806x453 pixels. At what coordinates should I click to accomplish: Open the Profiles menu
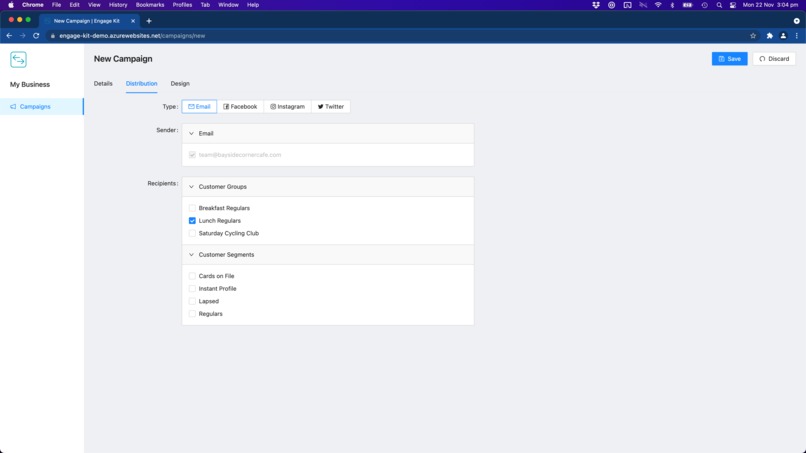tap(182, 5)
